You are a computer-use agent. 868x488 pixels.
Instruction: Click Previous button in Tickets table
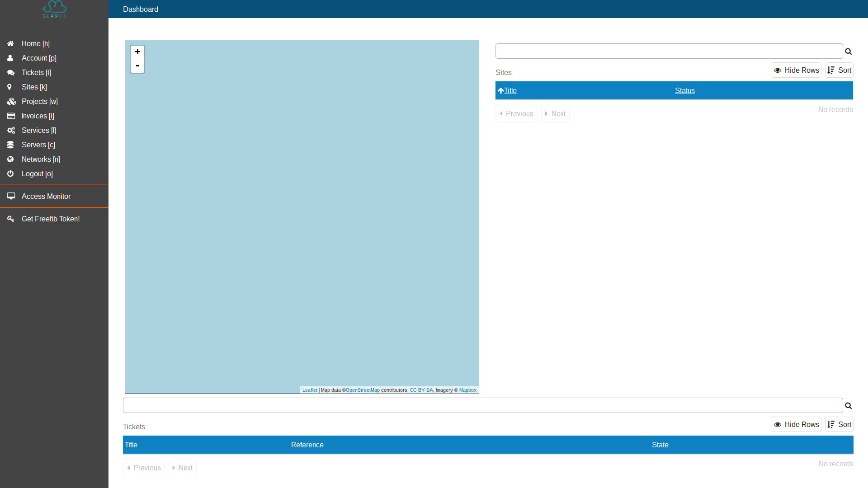coord(144,468)
